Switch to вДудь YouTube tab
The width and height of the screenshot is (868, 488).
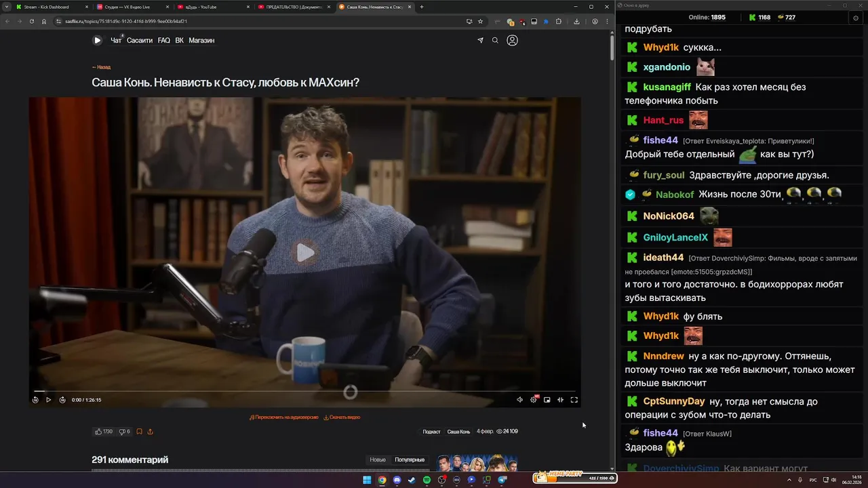(x=214, y=7)
